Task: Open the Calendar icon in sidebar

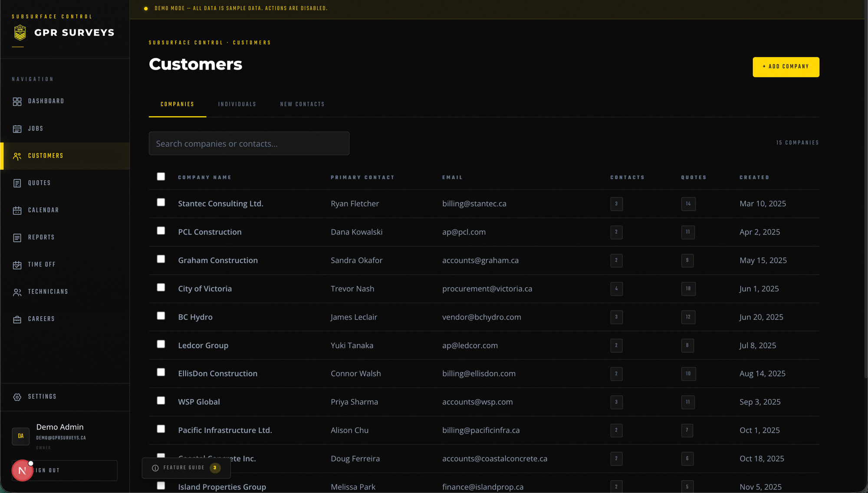Action: (x=17, y=211)
